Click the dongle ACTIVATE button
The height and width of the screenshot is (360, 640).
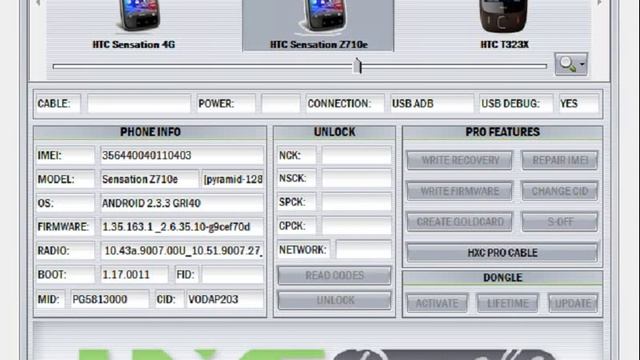pos(437,303)
